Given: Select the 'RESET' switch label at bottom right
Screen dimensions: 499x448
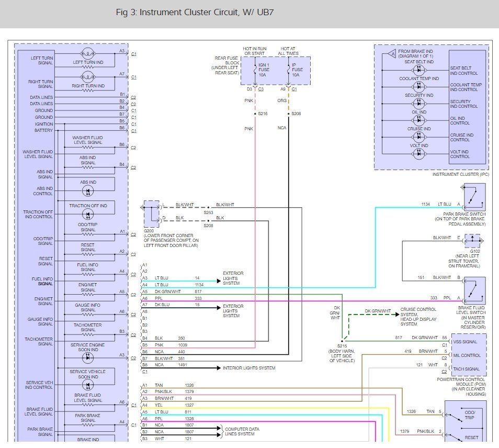Looking at the screenshot, I should [471, 438].
